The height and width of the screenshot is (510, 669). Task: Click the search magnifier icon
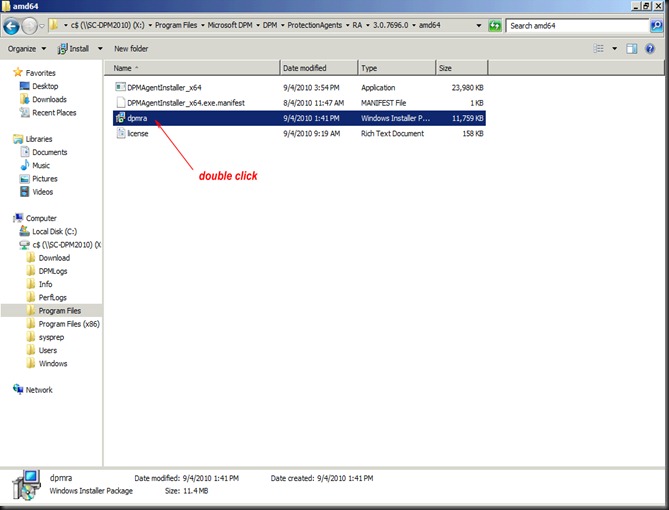656,26
